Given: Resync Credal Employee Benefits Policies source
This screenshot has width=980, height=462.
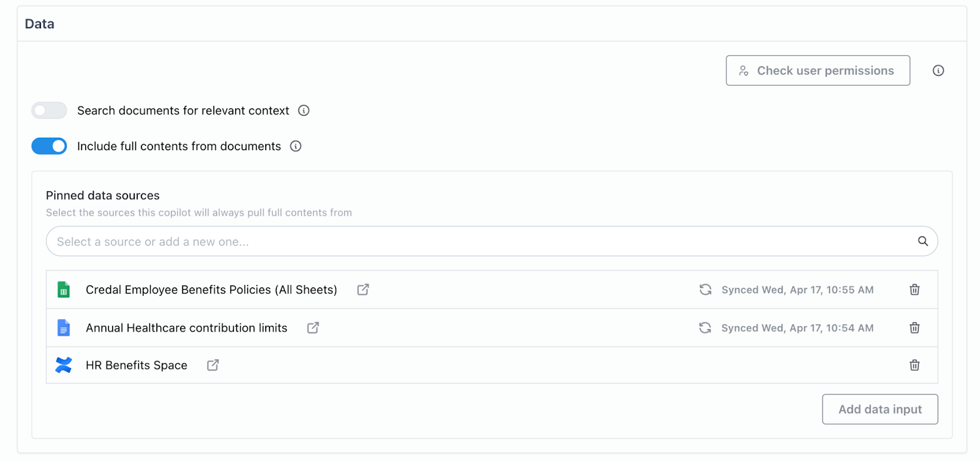Looking at the screenshot, I should point(706,290).
